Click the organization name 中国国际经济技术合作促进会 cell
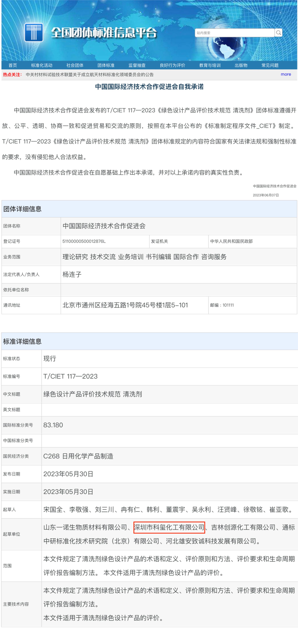 (x=104, y=226)
